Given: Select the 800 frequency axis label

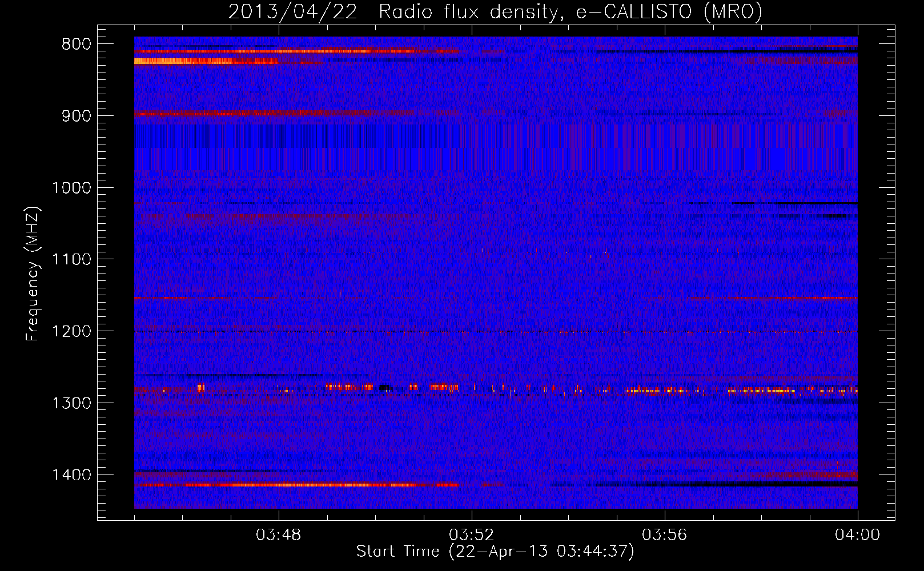Looking at the screenshot, I should tap(76, 45).
